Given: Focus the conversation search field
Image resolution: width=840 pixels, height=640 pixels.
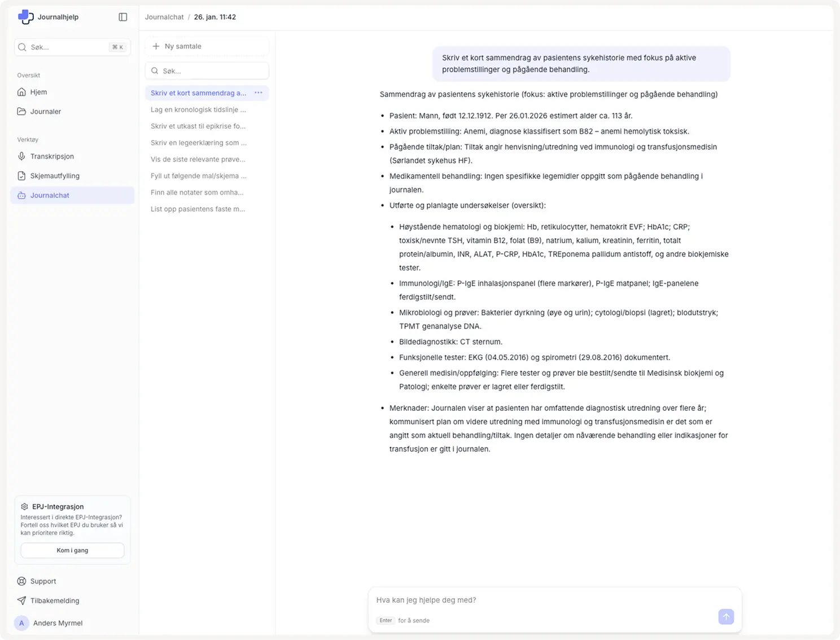Looking at the screenshot, I should (212, 71).
